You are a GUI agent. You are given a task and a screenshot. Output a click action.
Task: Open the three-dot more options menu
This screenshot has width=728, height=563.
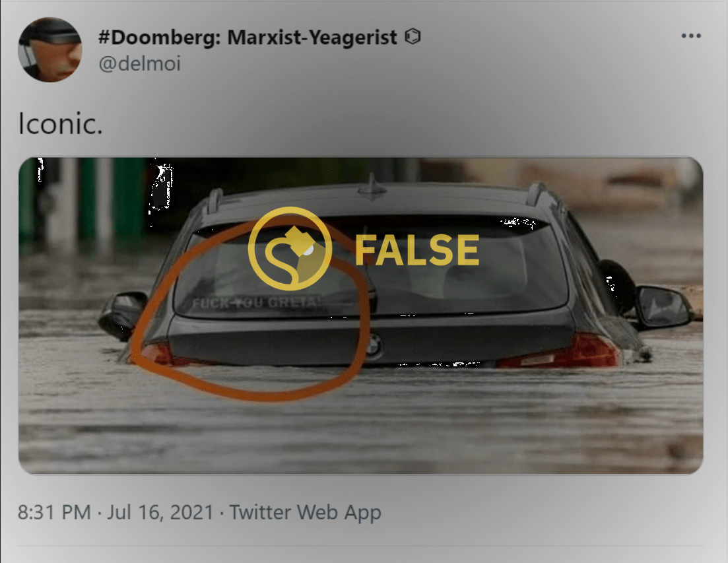691,36
